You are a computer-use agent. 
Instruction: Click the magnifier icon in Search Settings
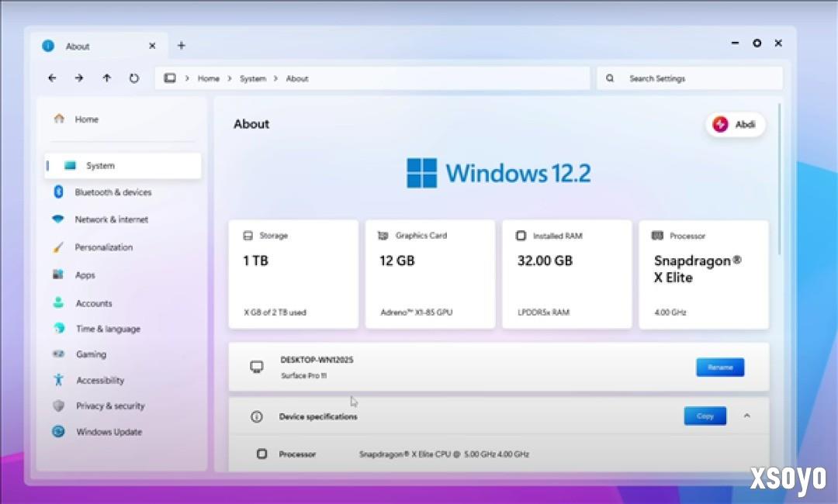point(610,78)
